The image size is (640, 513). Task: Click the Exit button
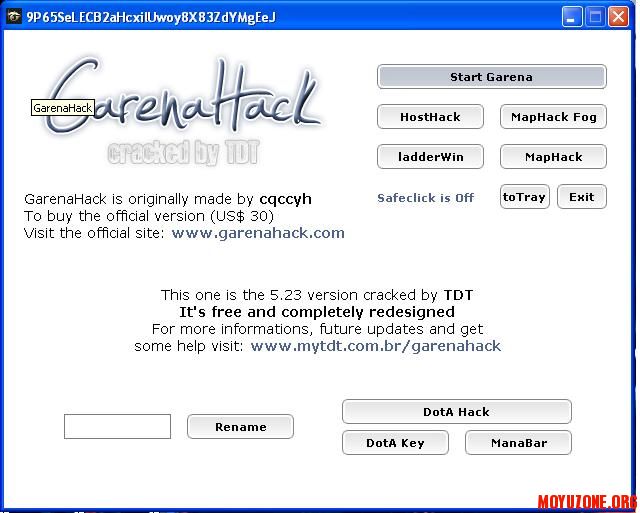pos(582,197)
